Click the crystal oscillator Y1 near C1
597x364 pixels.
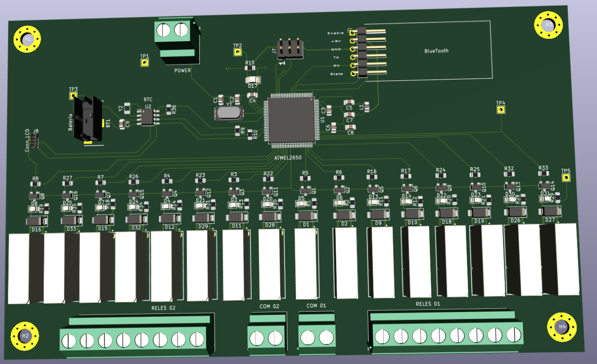(x=228, y=114)
